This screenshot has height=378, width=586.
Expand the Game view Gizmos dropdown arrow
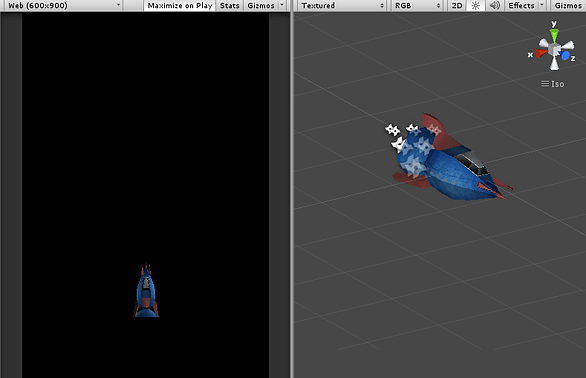282,5
